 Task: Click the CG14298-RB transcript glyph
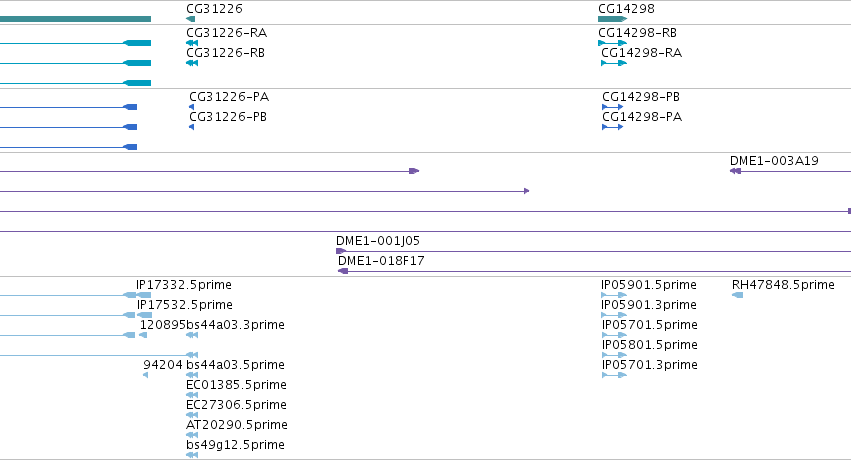pos(612,43)
